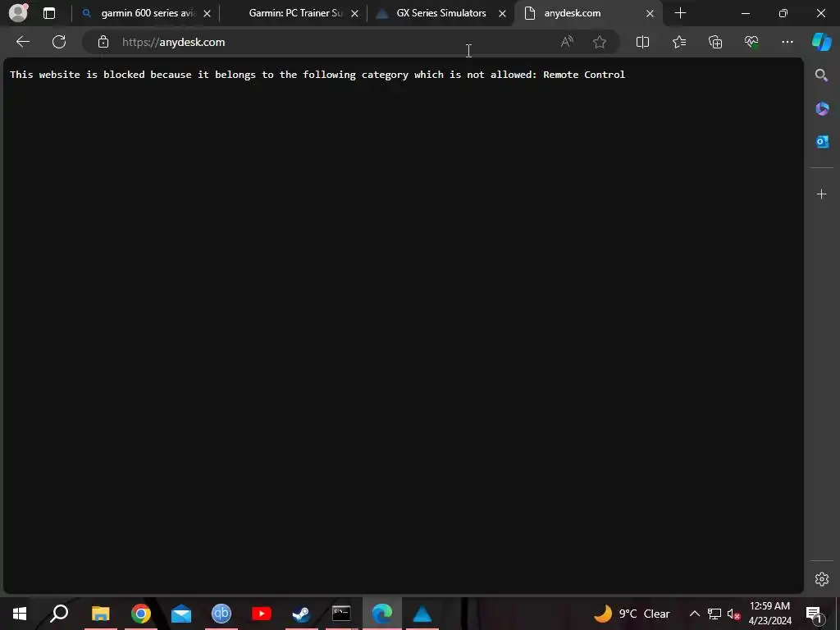The image size is (840, 630).
Task: Switch to Microsoft Edge taskbar icon
Action: [382, 614]
